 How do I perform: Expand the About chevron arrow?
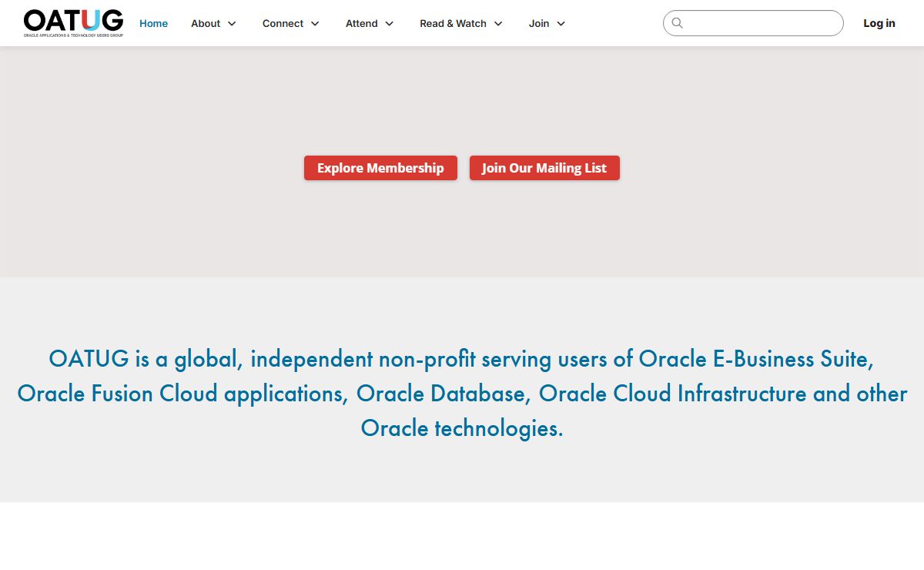pyautogui.click(x=232, y=24)
